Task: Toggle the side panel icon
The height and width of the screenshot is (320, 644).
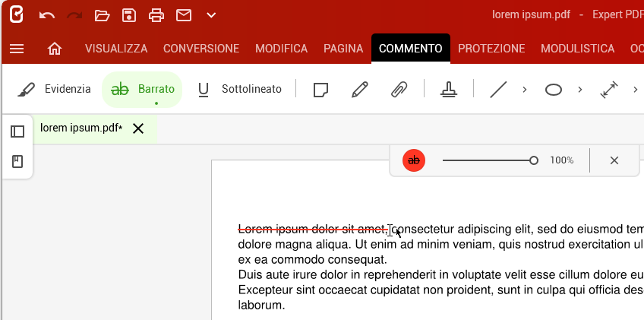Action: click(17, 131)
